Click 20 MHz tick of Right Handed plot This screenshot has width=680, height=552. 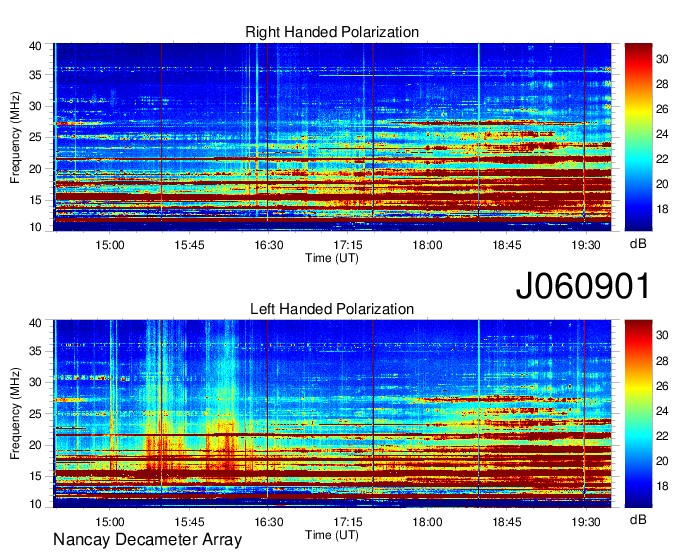(36, 169)
